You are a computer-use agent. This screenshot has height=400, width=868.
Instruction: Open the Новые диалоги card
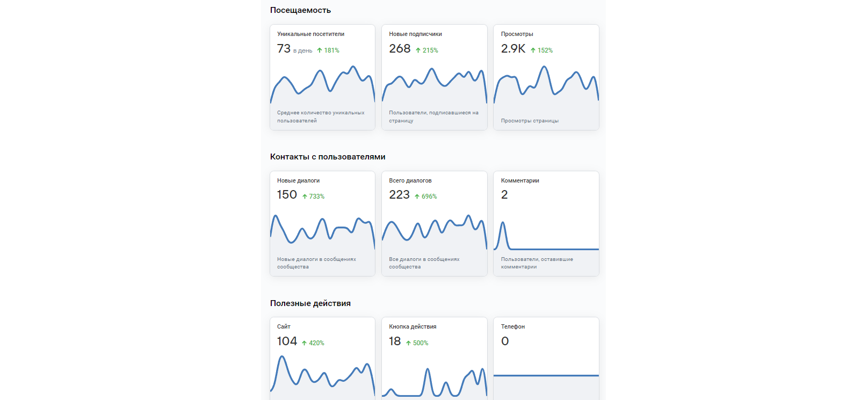(322, 224)
